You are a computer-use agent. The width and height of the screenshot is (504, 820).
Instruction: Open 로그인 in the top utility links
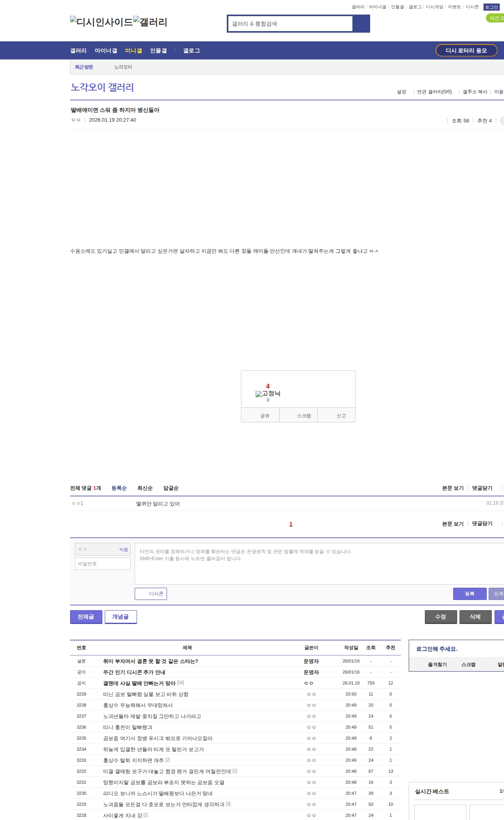click(x=491, y=7)
